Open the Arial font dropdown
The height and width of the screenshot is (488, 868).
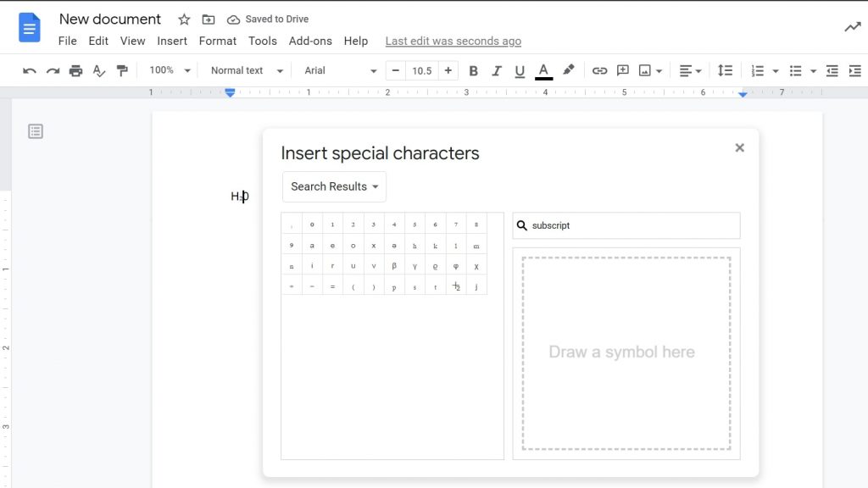coord(339,71)
